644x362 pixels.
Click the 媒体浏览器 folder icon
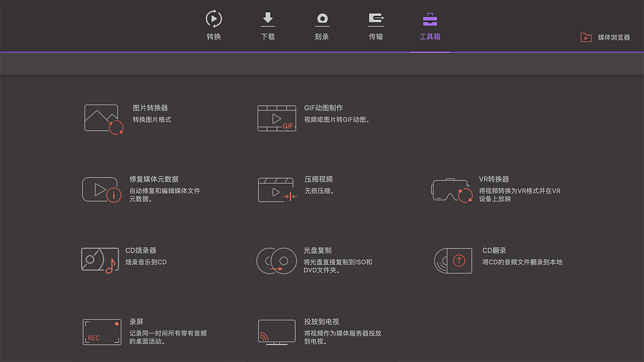(586, 37)
